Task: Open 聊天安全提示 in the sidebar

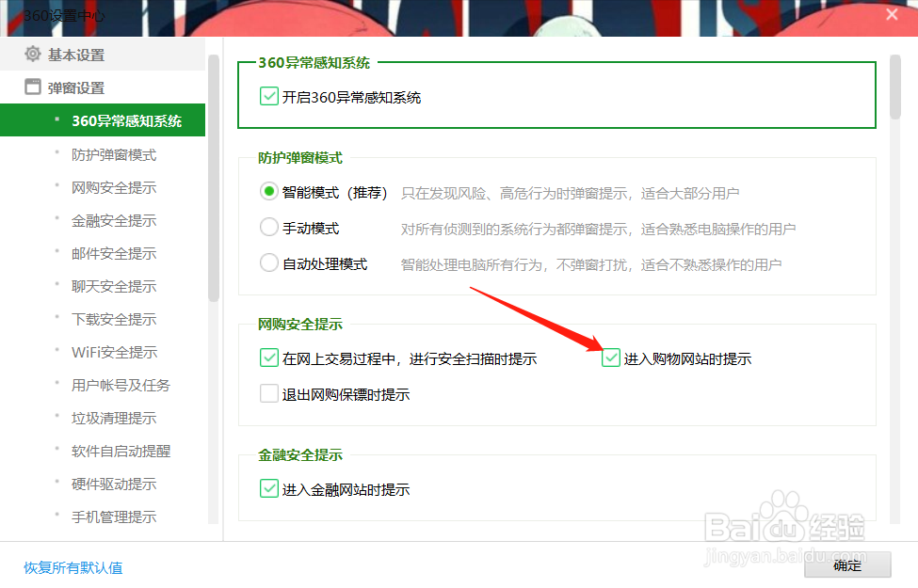Action: pos(114,286)
